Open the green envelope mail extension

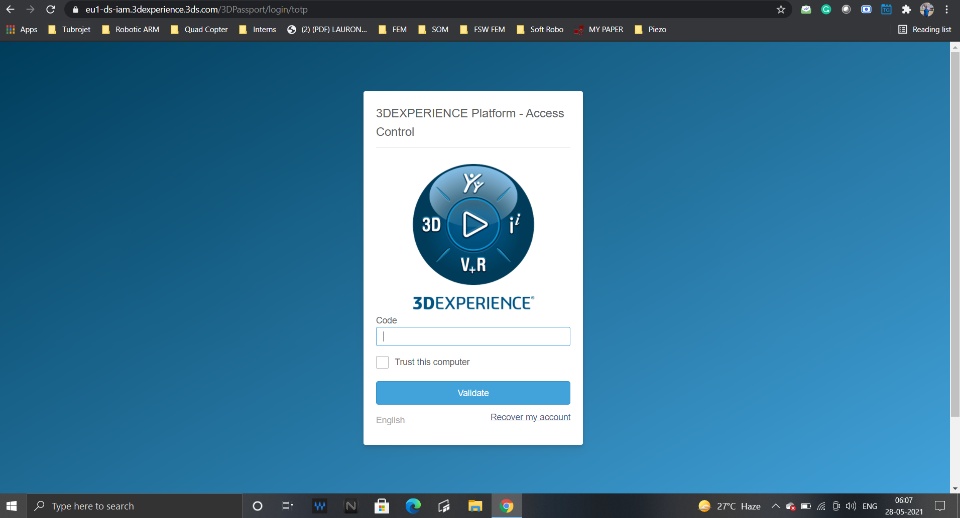click(x=806, y=10)
